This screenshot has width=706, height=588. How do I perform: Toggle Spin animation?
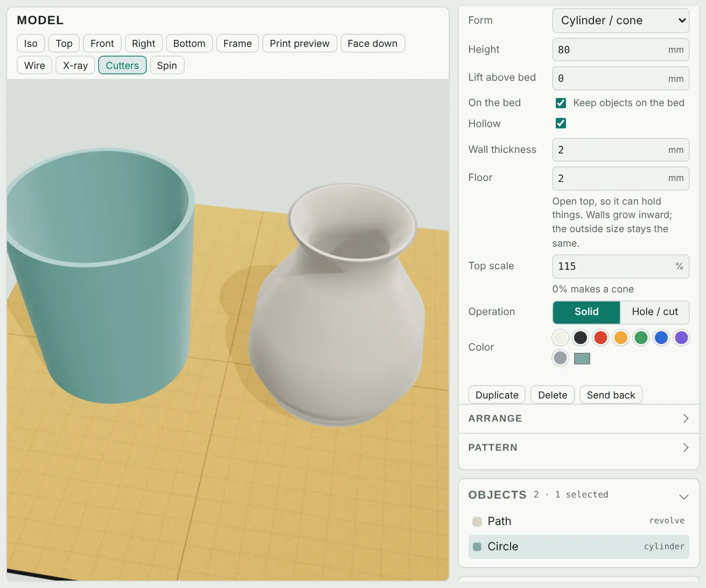click(x=167, y=65)
